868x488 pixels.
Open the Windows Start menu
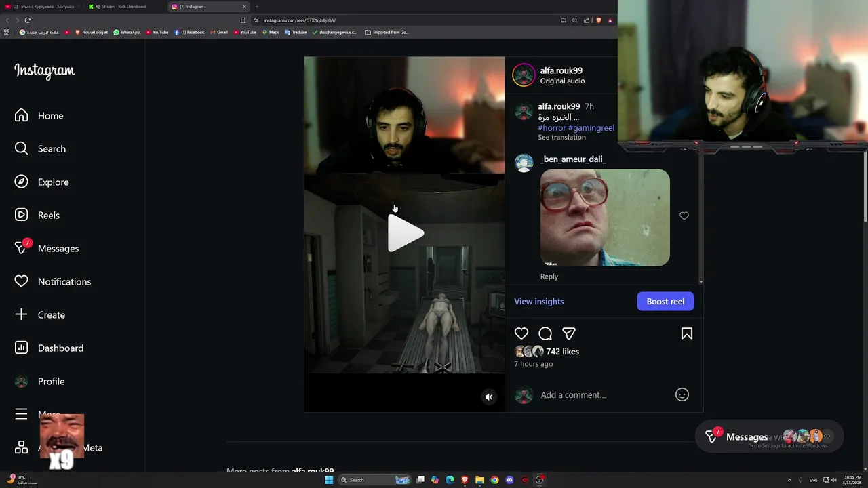[329, 480]
